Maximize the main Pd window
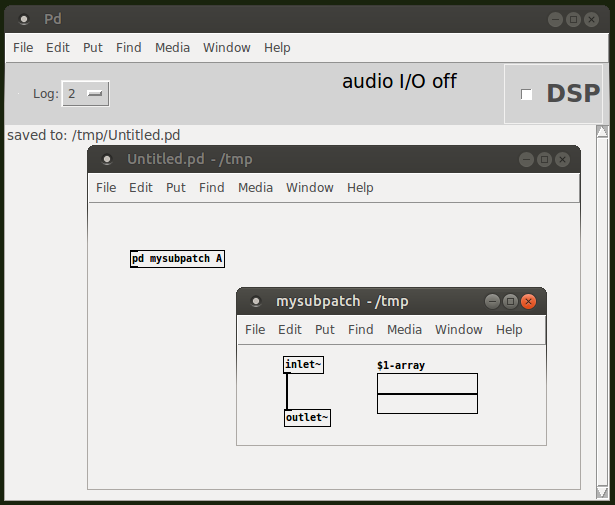The height and width of the screenshot is (505, 615). (573, 19)
